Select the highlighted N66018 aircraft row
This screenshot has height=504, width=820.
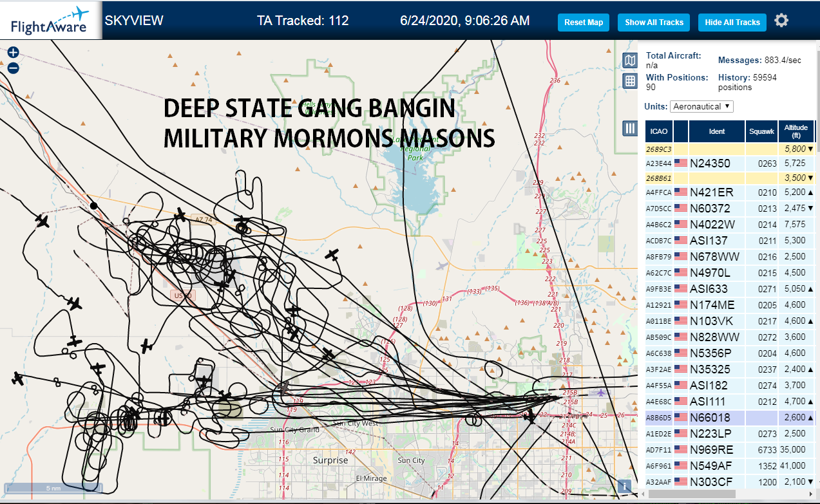coord(730,417)
